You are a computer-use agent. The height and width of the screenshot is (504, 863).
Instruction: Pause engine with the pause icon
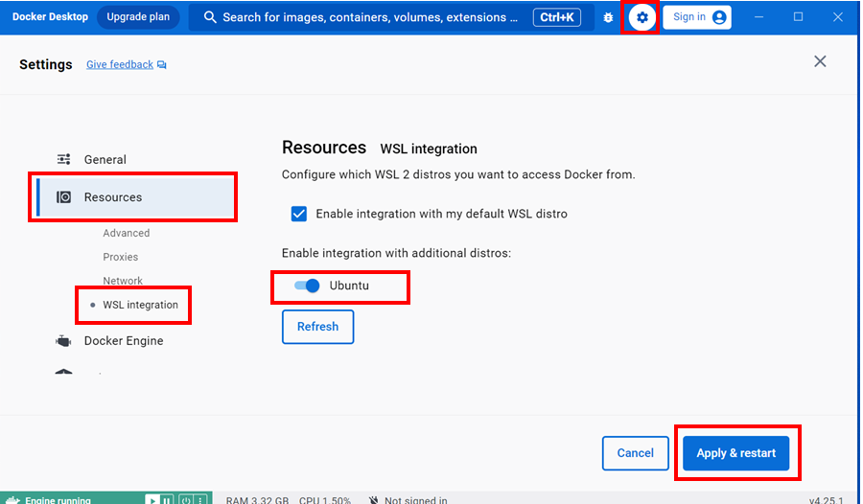point(166,499)
